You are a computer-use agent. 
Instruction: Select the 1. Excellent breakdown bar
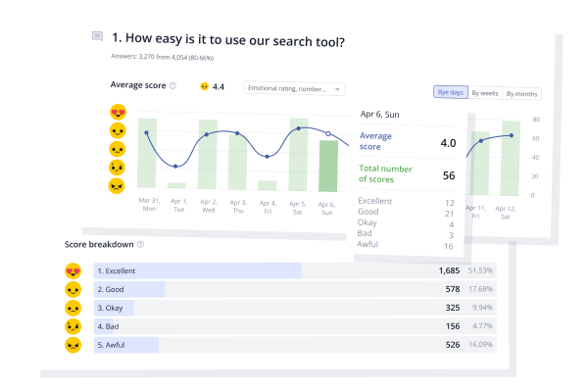[x=197, y=270]
